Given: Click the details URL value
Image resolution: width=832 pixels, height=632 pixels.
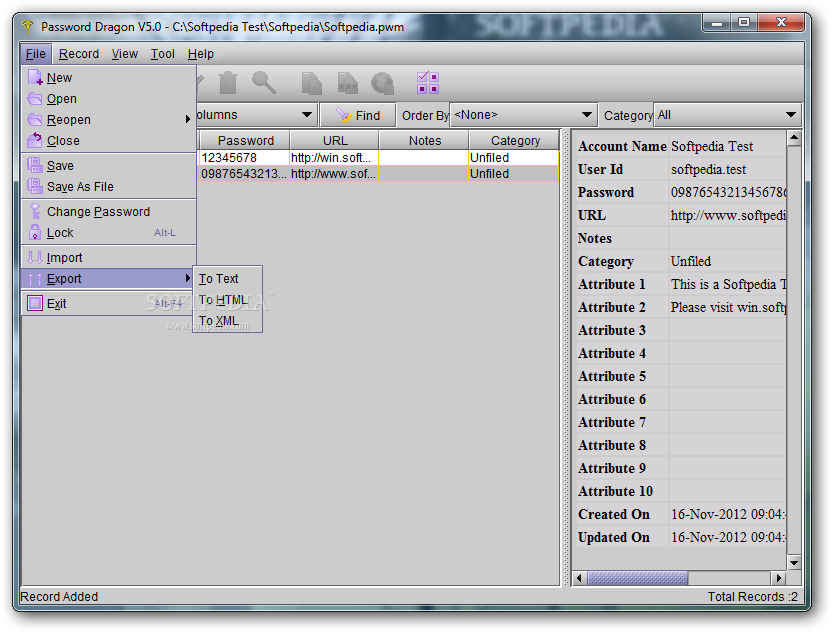Looking at the screenshot, I should 728,215.
